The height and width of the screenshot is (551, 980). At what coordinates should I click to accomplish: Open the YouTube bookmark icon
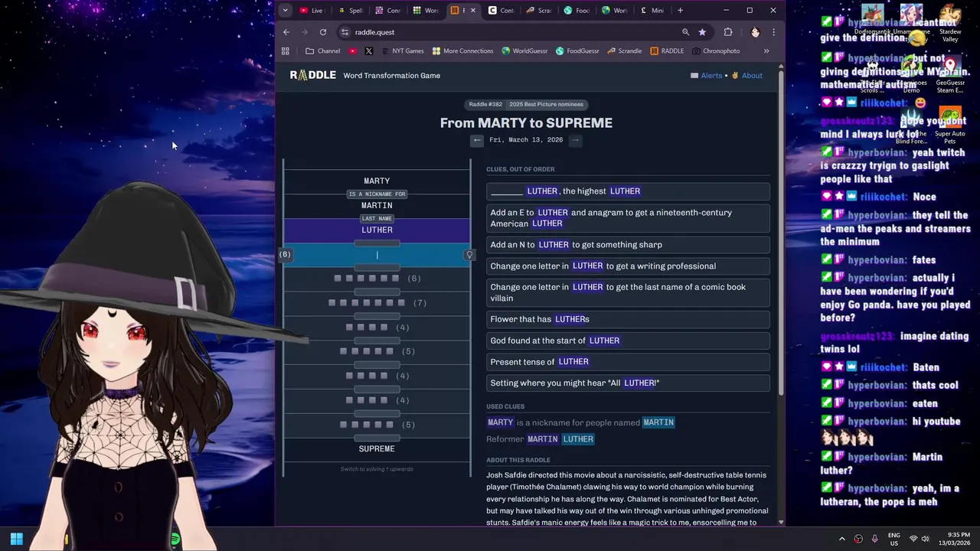[x=353, y=51]
